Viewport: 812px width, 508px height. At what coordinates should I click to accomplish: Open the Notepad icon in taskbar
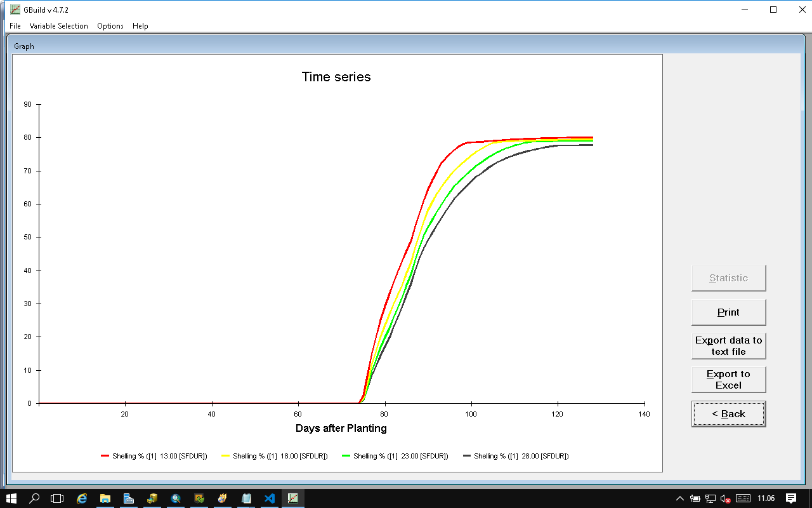[x=246, y=498]
